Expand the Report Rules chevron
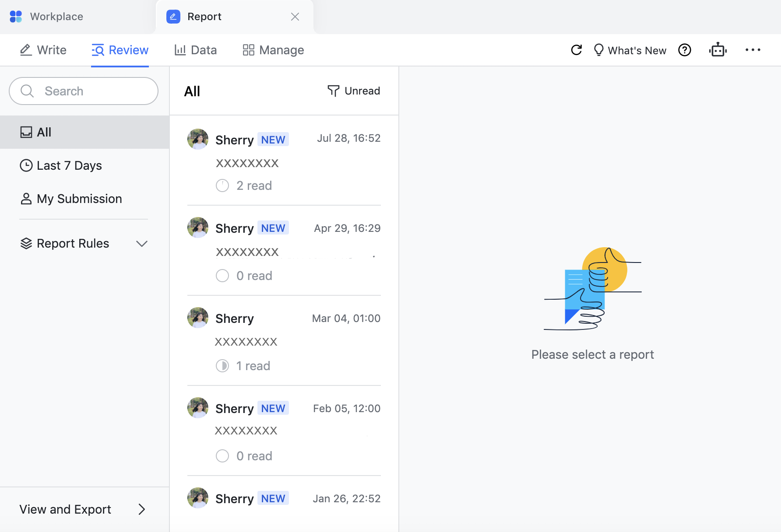Viewport: 781px width, 532px height. pyautogui.click(x=141, y=244)
